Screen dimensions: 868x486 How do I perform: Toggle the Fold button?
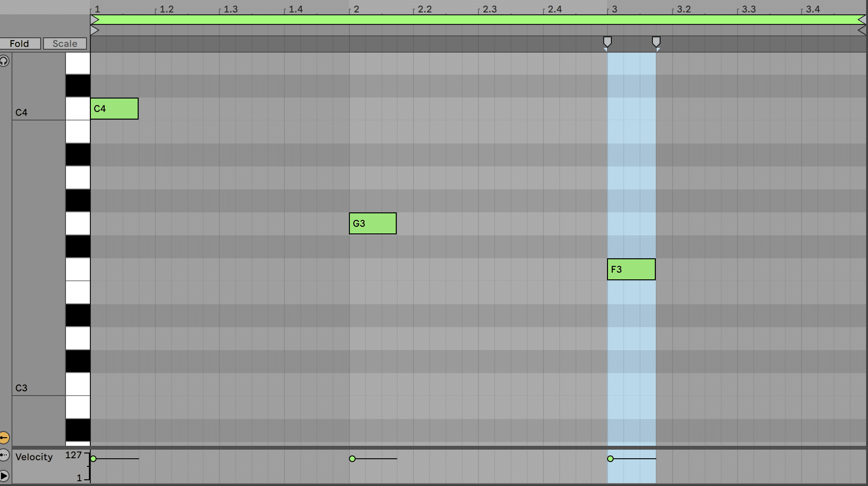click(x=20, y=44)
